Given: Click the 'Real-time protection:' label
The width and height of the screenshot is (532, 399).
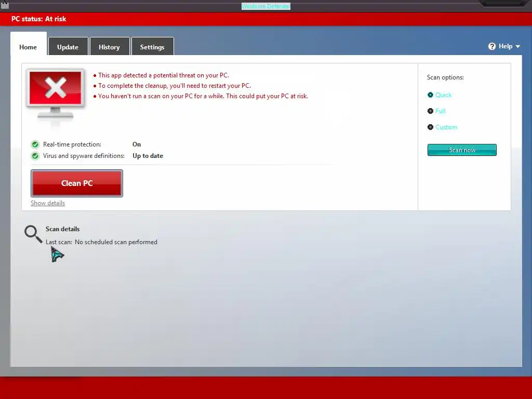Looking at the screenshot, I should point(72,144).
